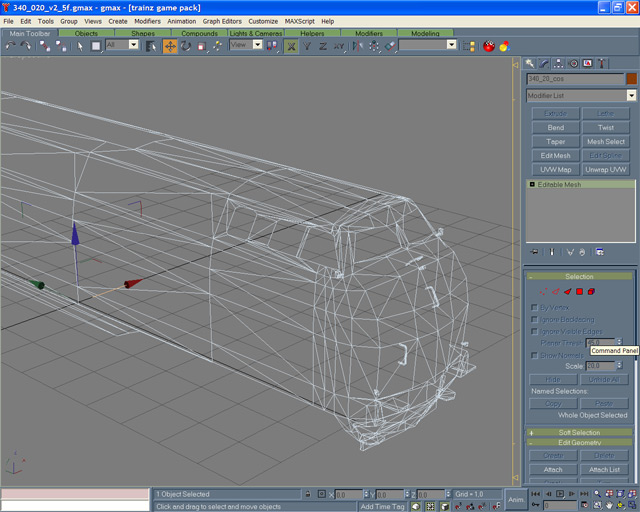640x512 pixels.
Task: Click the Pin Stack icon
Action: [x=534, y=252]
